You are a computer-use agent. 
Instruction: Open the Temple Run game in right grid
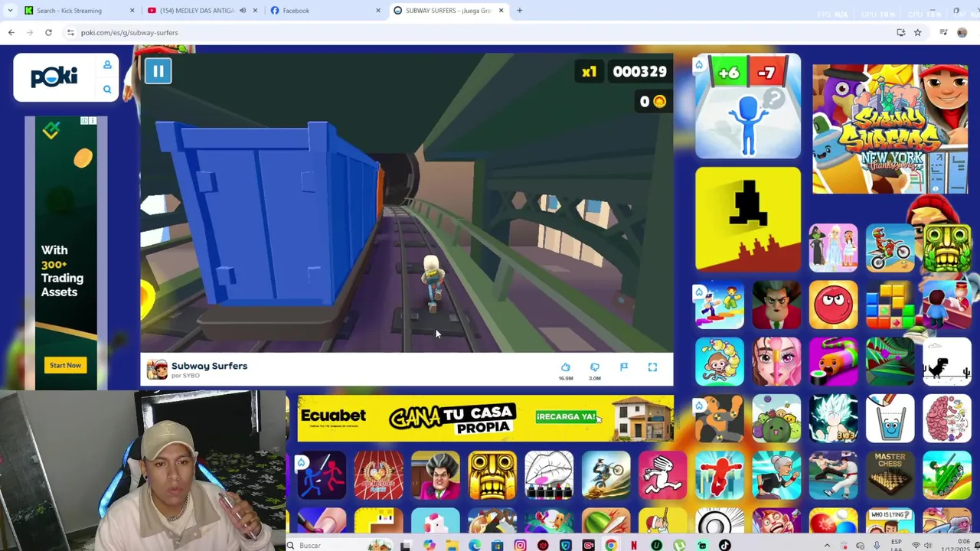[947, 247]
